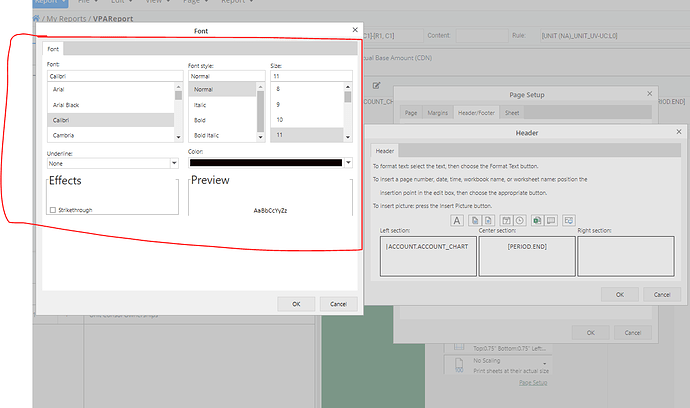The height and width of the screenshot is (408, 690).
Task: Open the Underline dropdown
Action: pos(173,162)
